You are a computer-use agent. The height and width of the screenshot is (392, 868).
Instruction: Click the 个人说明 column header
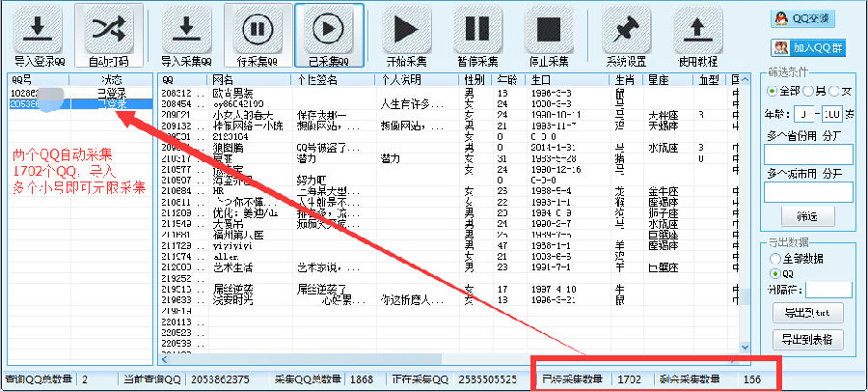point(417,79)
